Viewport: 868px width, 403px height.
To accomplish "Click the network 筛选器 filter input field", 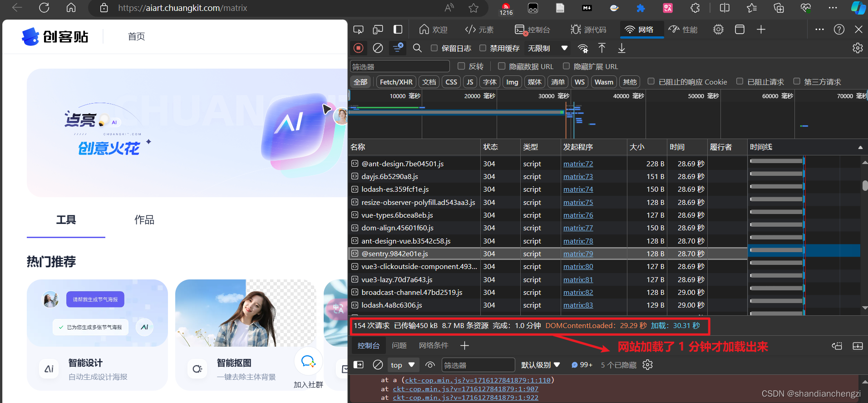I will [399, 66].
